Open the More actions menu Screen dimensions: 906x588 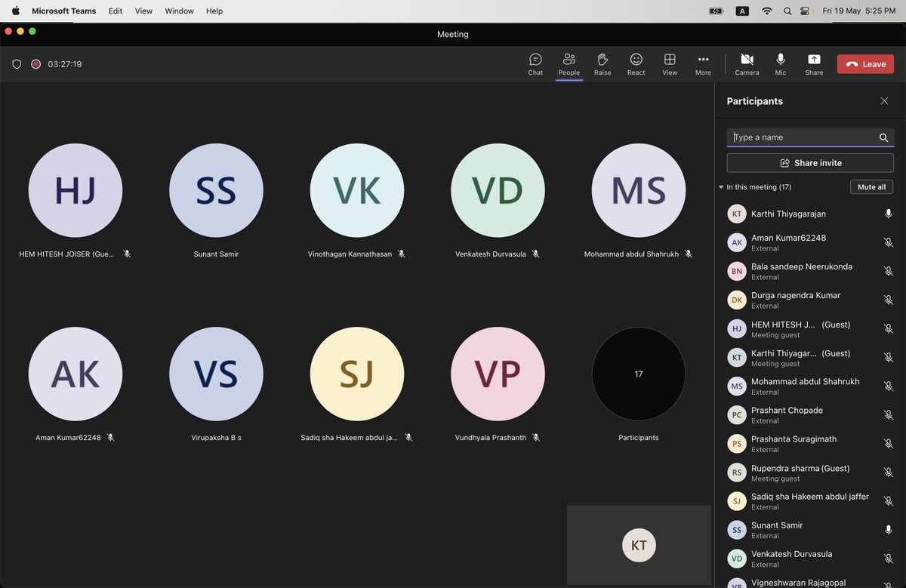(703, 64)
